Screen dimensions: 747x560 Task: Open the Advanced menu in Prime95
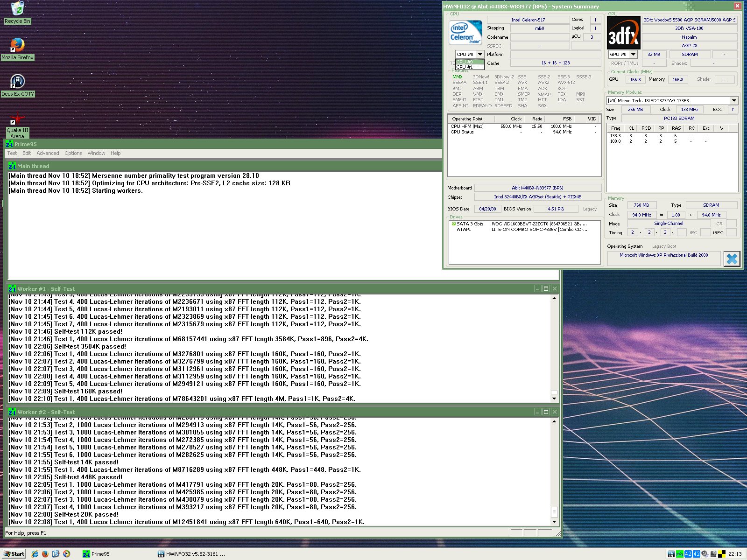[x=48, y=153]
